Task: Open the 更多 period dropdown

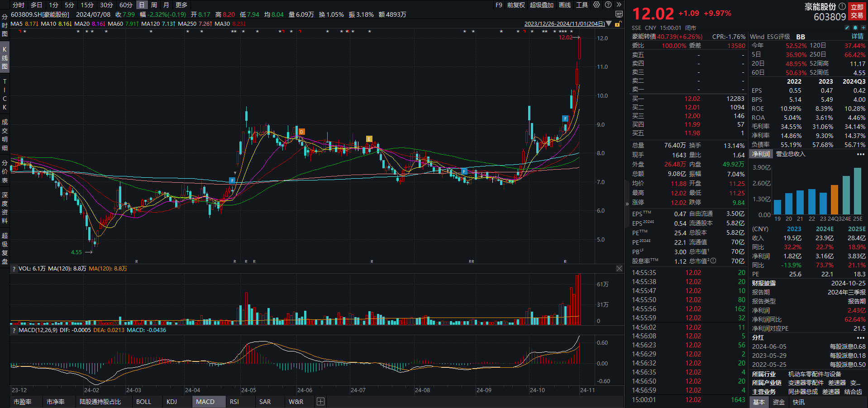Action: 181,5
